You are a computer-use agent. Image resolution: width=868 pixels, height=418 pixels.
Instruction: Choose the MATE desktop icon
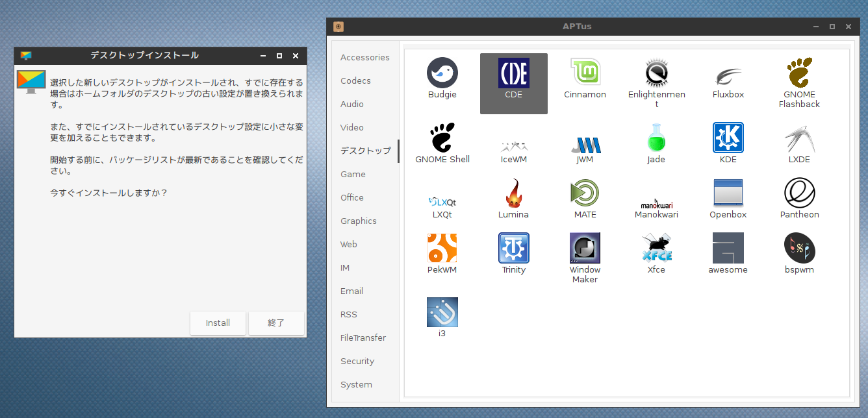pyautogui.click(x=585, y=193)
